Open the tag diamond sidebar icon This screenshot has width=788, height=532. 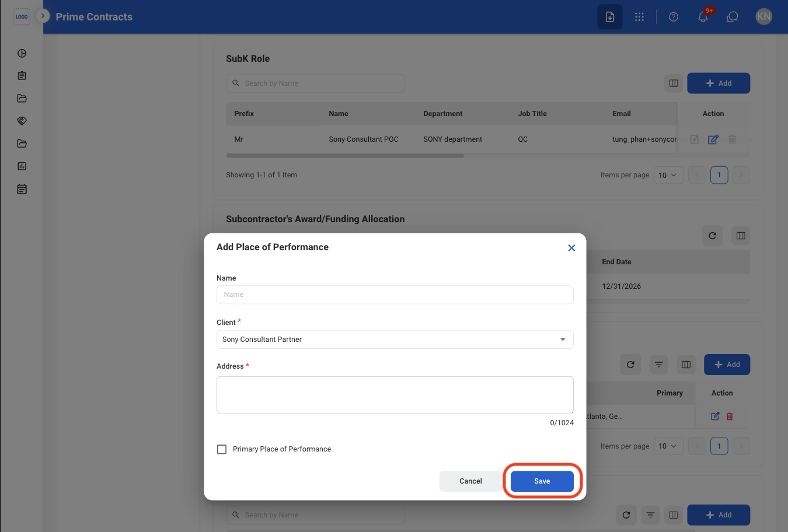22,121
